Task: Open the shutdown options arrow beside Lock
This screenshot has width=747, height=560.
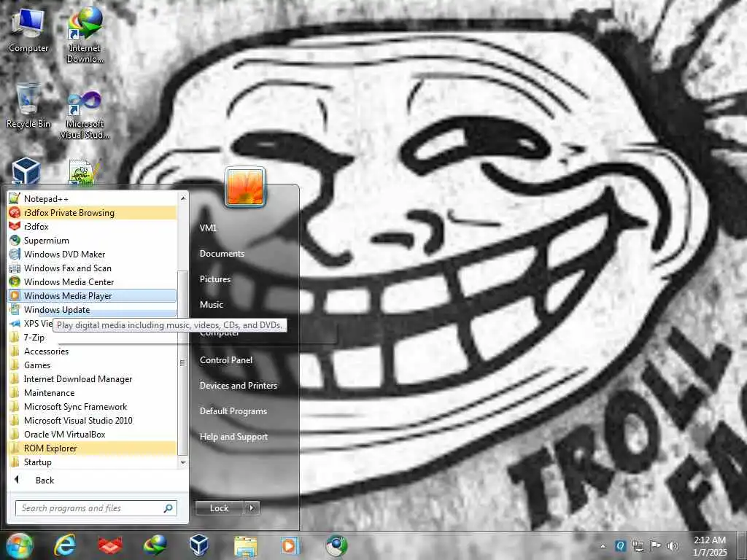Action: click(x=252, y=508)
